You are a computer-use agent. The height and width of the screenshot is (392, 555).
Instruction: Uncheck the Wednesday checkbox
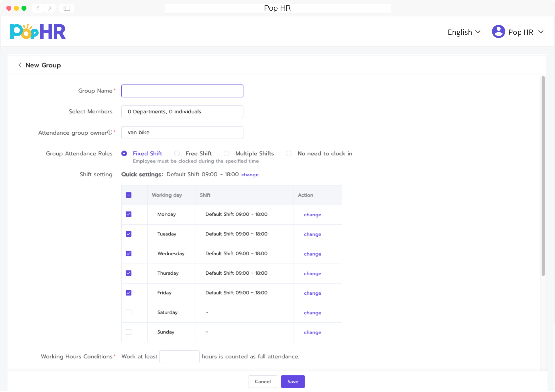tap(129, 253)
